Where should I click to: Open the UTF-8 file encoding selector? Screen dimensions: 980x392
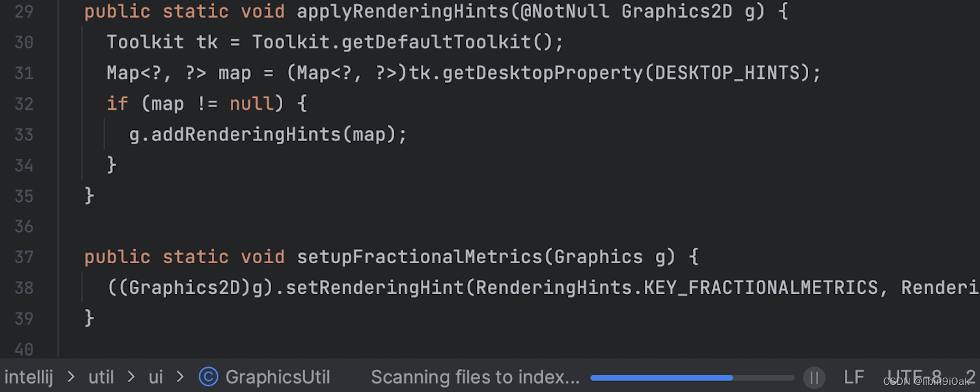(914, 377)
